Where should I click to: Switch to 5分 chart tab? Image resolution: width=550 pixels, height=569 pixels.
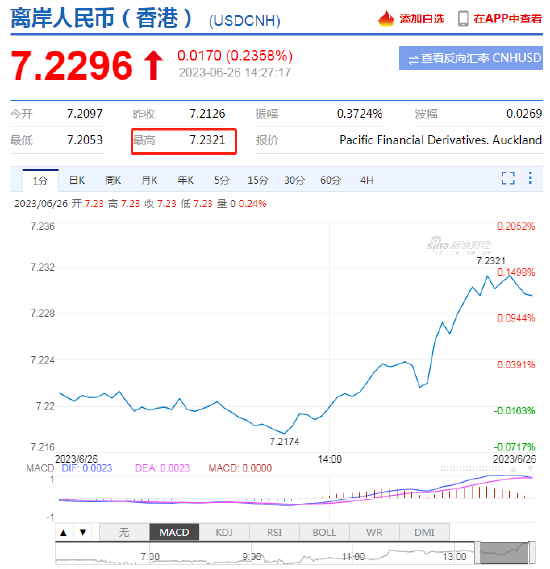tap(221, 180)
